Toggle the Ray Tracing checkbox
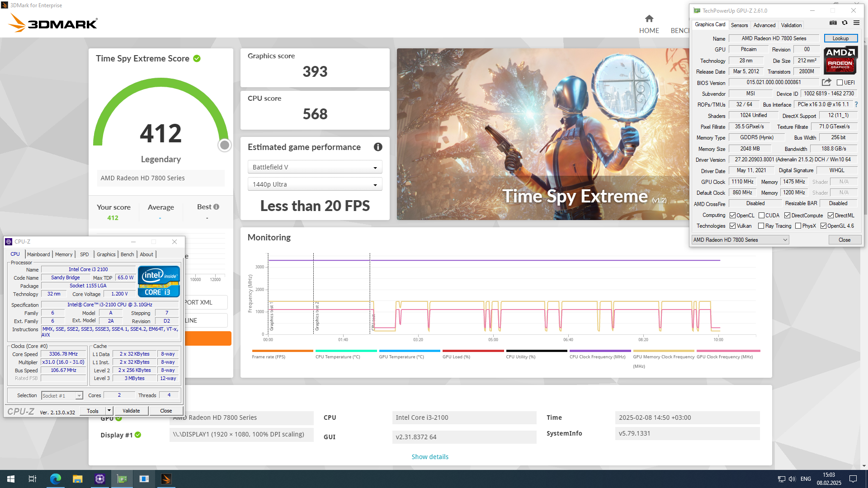This screenshot has height=488, width=868. click(761, 226)
